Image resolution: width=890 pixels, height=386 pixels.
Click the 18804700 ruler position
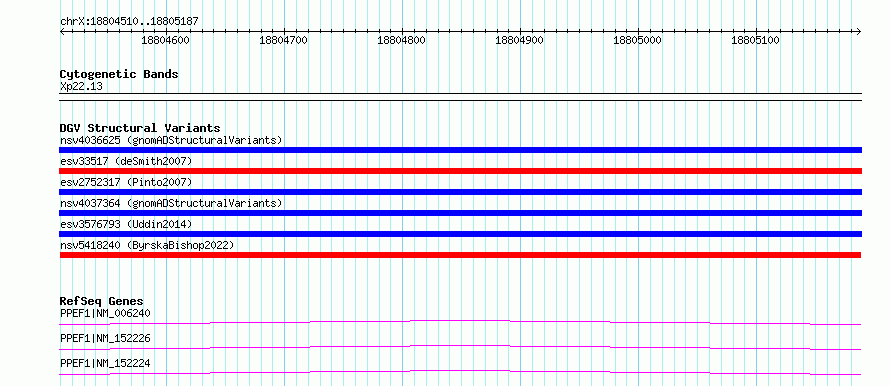[x=284, y=40]
